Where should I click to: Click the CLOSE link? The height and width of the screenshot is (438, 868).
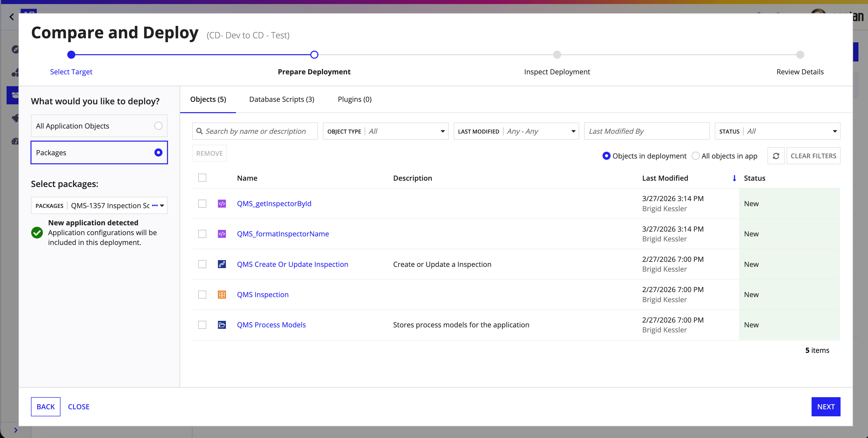click(x=79, y=407)
